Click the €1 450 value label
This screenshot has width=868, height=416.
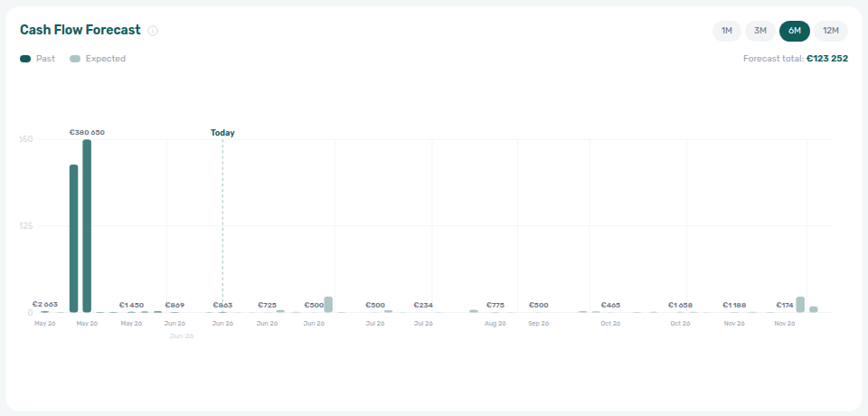[131, 305]
